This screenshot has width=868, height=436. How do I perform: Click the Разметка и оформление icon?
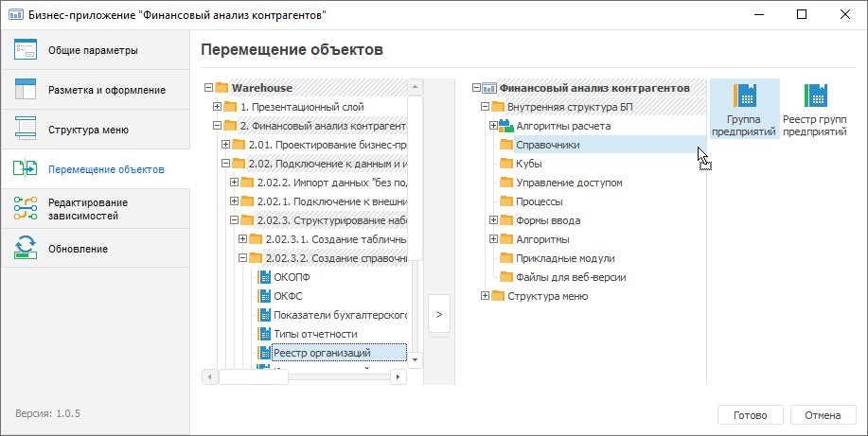tap(26, 90)
